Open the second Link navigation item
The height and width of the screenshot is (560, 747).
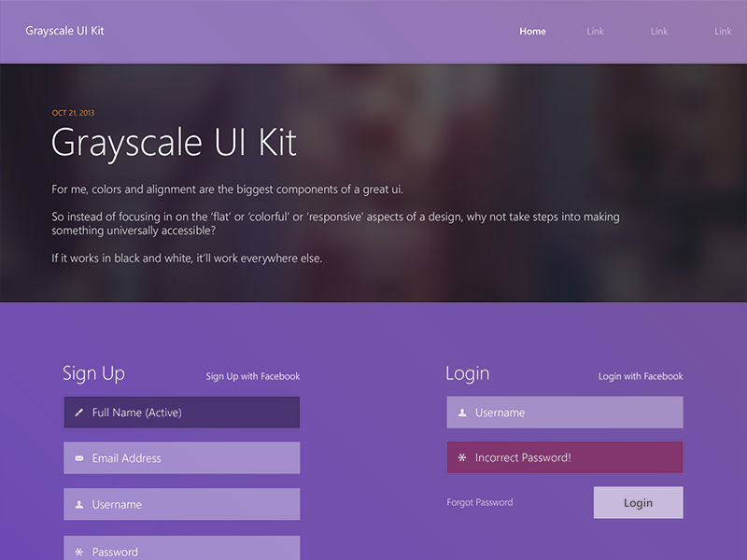(x=658, y=31)
